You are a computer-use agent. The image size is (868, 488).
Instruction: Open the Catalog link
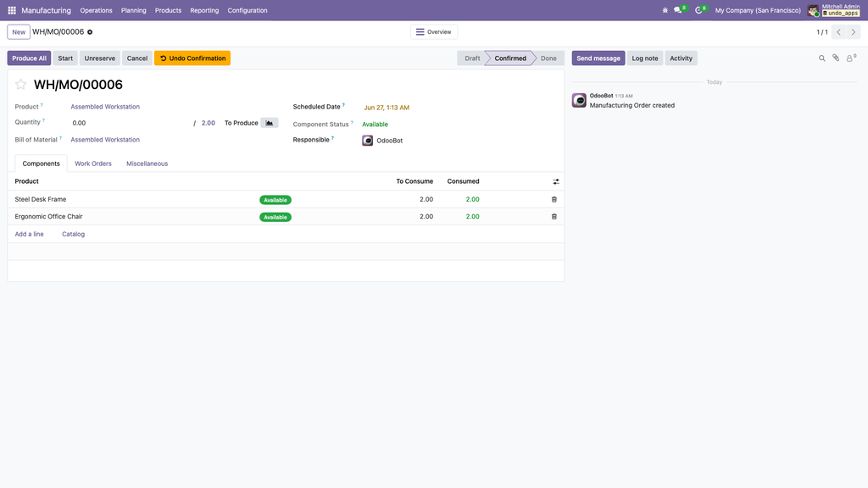tap(73, 234)
